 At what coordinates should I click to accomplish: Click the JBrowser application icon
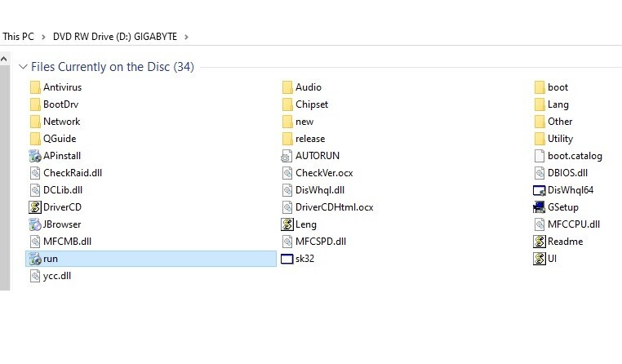point(35,224)
